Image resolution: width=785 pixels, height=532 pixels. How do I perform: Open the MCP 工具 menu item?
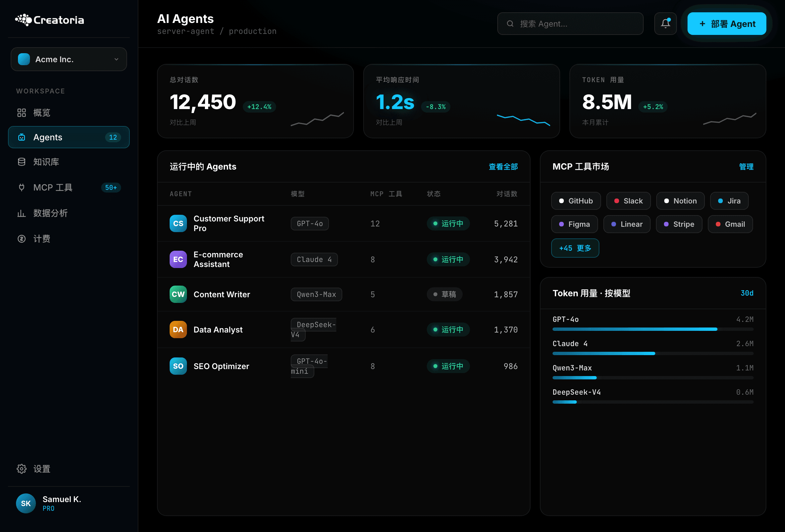point(69,188)
